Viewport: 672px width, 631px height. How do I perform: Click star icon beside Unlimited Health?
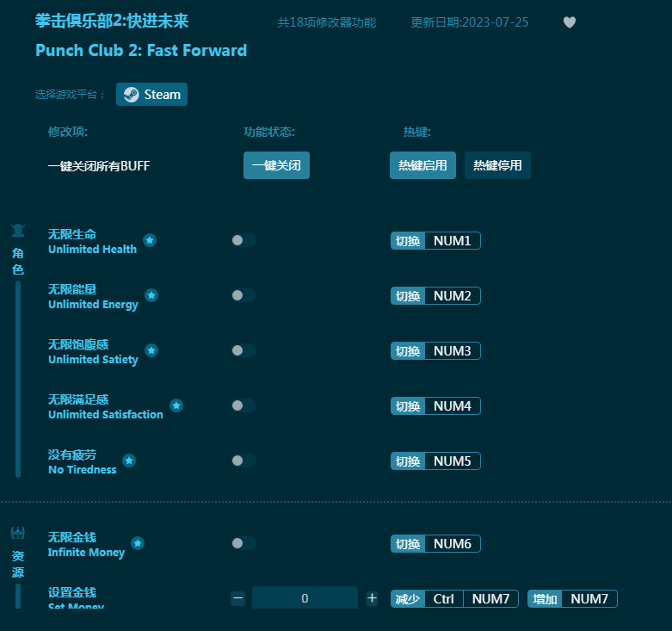pyautogui.click(x=150, y=240)
